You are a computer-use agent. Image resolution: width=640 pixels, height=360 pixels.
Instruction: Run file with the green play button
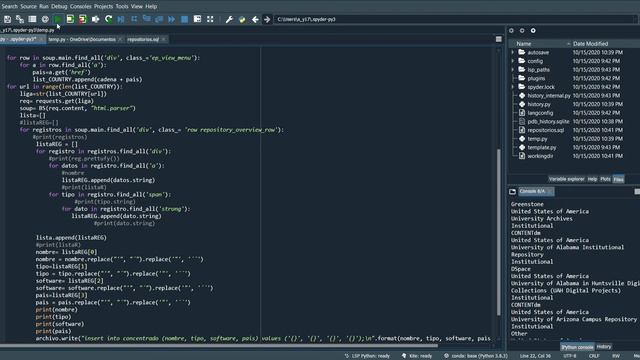(58, 19)
